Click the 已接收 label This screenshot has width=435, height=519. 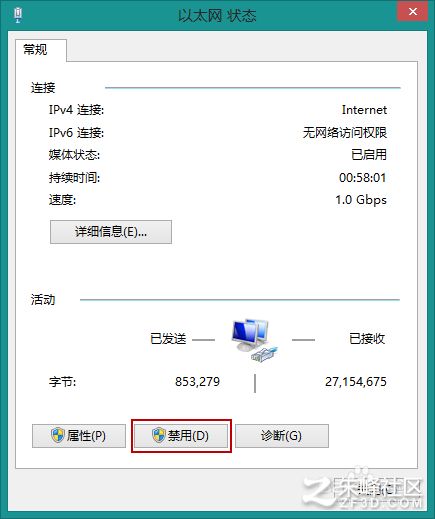367,339
